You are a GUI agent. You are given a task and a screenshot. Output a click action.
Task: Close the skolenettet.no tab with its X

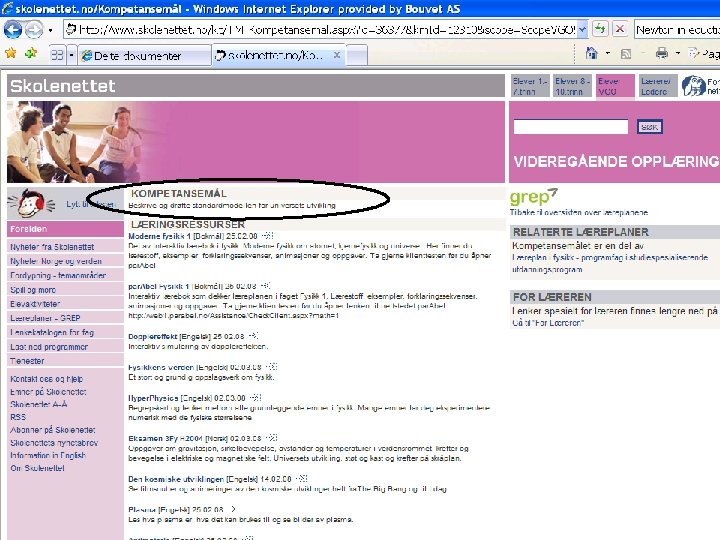337,55
